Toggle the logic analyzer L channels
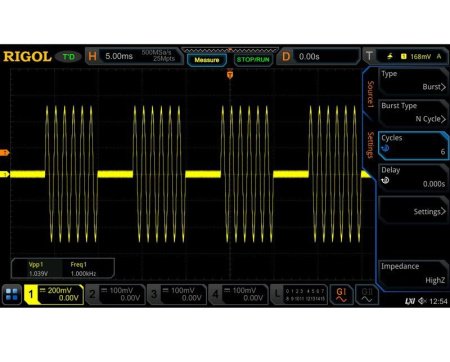The height and width of the screenshot is (362, 450). coord(299,295)
